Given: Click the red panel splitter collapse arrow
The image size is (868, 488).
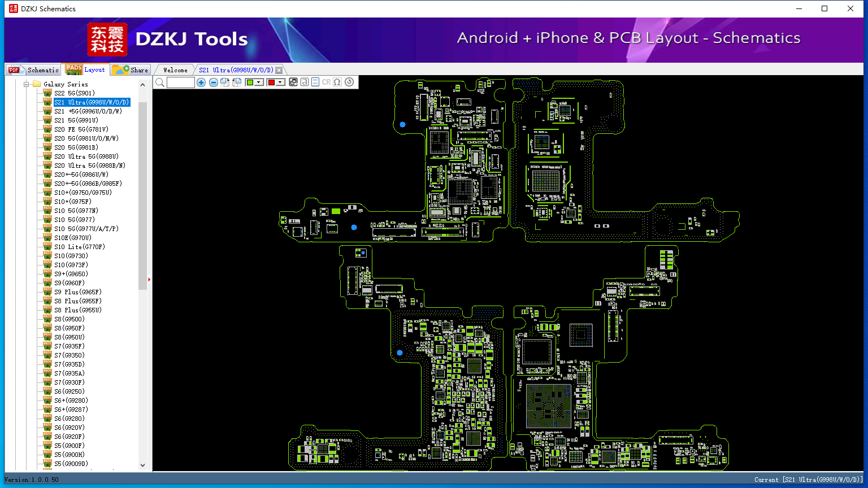Looking at the screenshot, I should pos(149,279).
